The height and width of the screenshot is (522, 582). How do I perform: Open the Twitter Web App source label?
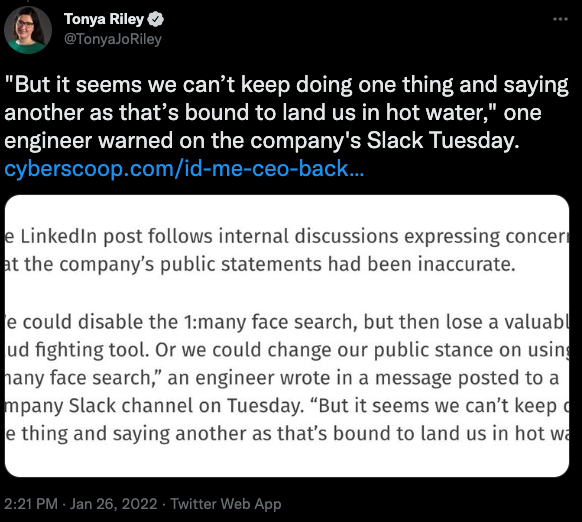pos(226,504)
